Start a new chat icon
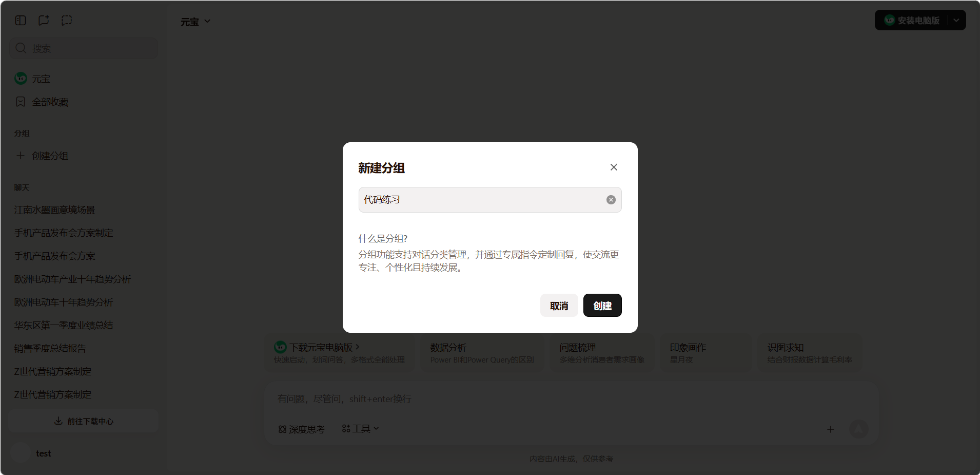Viewport: 980px width, 475px height. point(44,20)
